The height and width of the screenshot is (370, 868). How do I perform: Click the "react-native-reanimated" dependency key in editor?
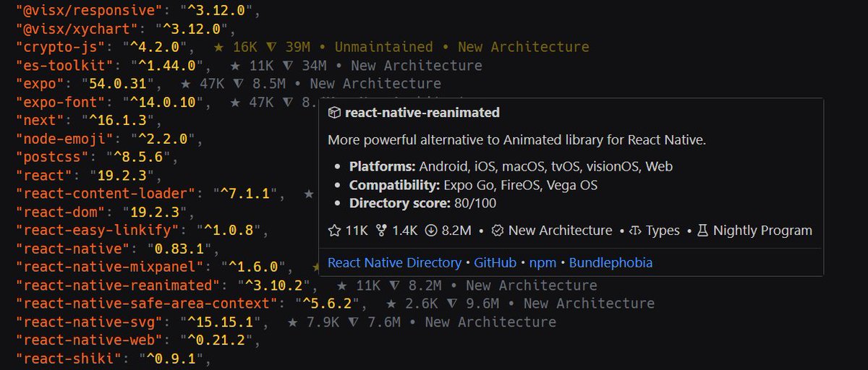pyautogui.click(x=118, y=285)
